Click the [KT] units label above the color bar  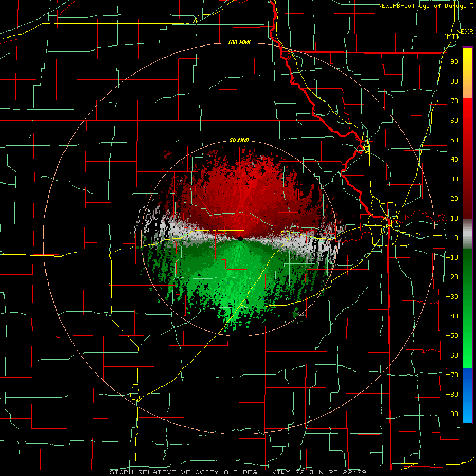pyautogui.click(x=452, y=36)
